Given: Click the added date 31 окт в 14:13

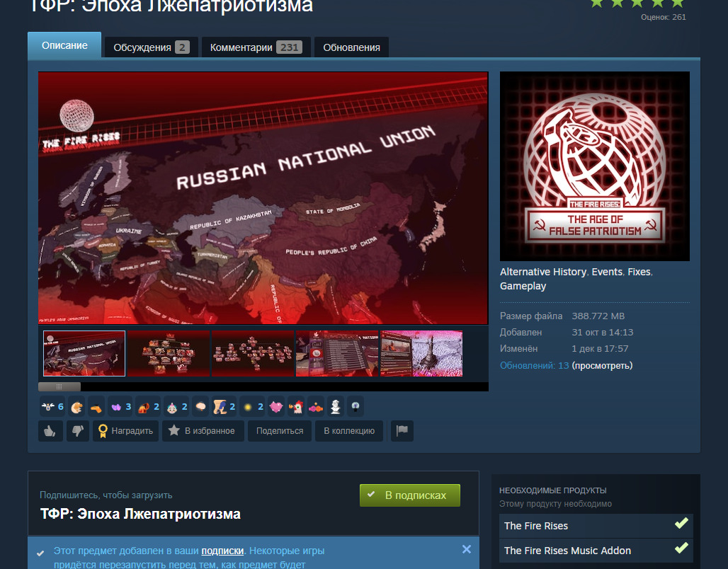Looking at the screenshot, I should coord(602,333).
